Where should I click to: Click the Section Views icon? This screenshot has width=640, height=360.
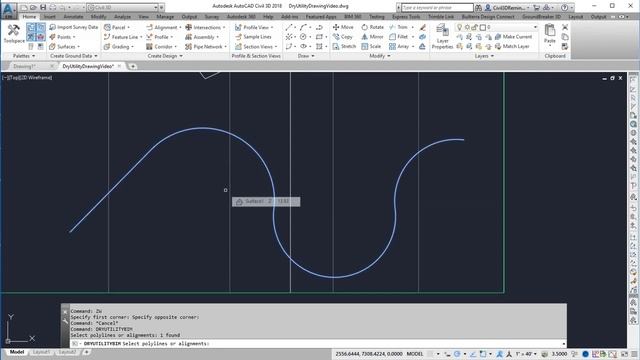tap(238, 47)
